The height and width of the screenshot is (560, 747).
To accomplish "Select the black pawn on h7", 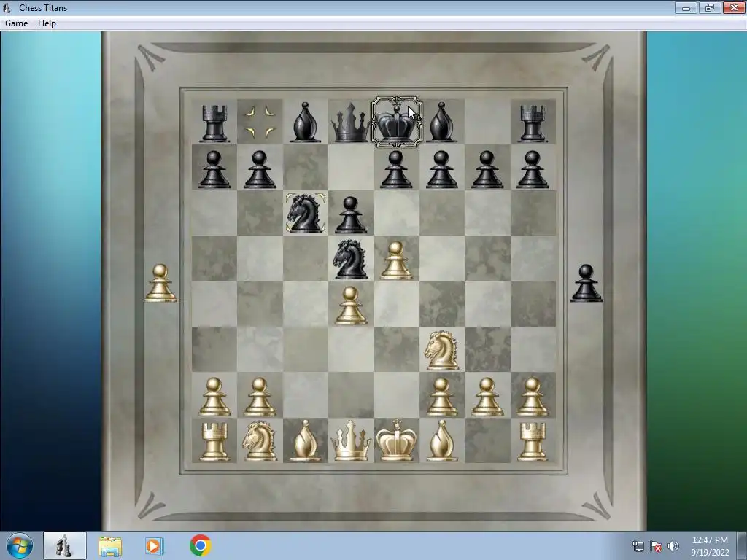I will tap(533, 169).
